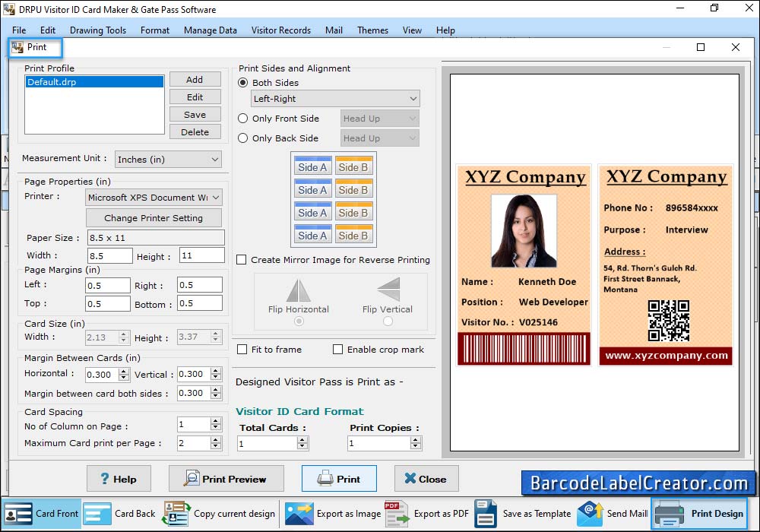This screenshot has height=532, width=760.
Task: Click the Add profile button
Action: 195,80
